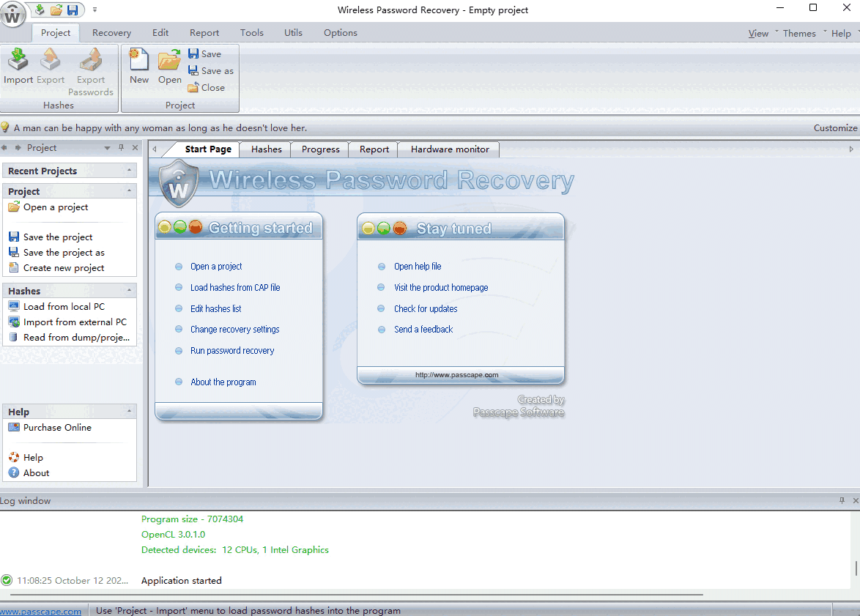Switch to the Hardware monitor tab
860x616 pixels.
(x=448, y=149)
